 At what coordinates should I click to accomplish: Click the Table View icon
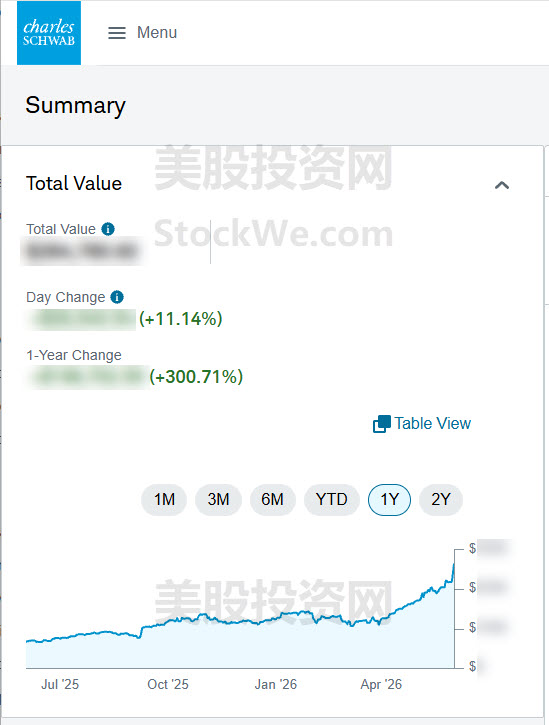click(382, 424)
